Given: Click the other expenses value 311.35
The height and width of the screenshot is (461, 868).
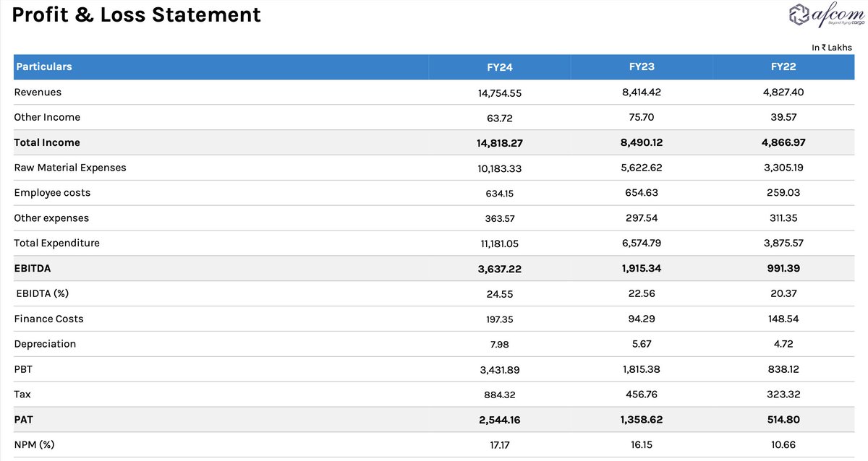Looking at the screenshot, I should (783, 217).
